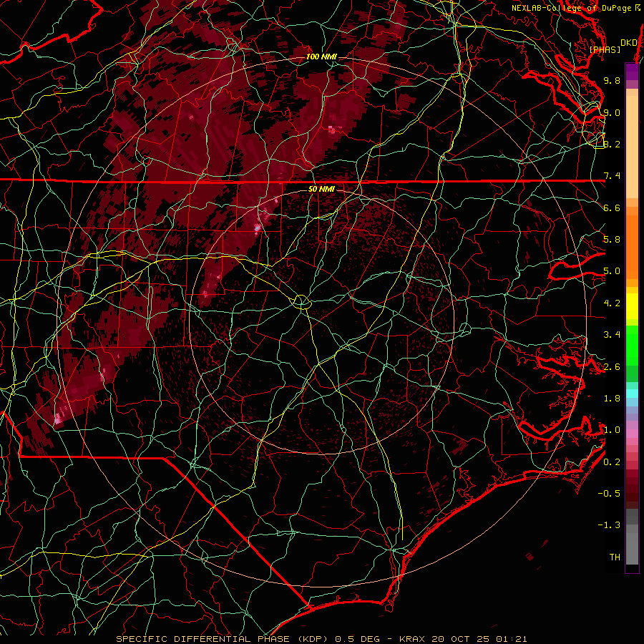The width and height of the screenshot is (644, 644).
Task: Click the 2.6 value on the scale
Action: [612, 367]
